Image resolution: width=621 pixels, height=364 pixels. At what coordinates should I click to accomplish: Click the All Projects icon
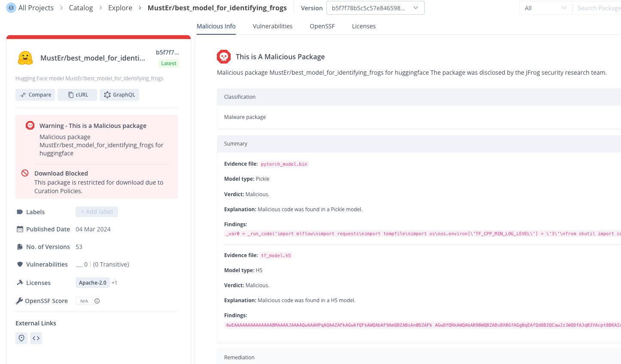tap(11, 8)
